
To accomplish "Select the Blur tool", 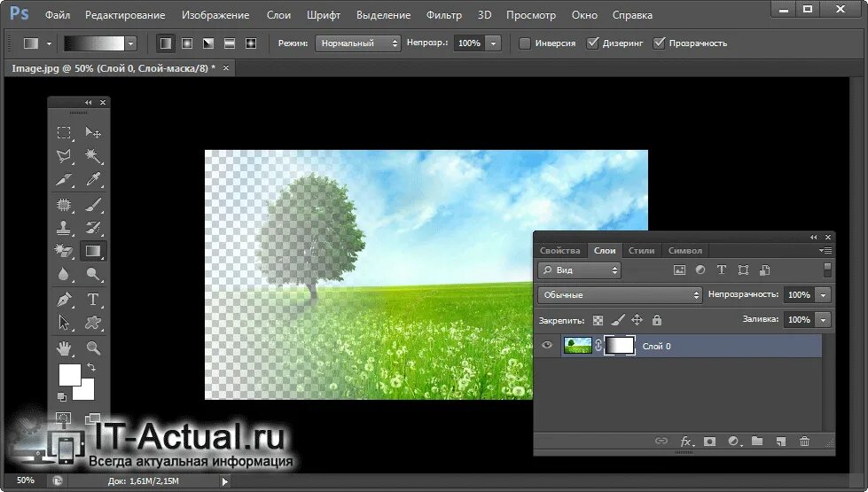I will click(x=64, y=274).
